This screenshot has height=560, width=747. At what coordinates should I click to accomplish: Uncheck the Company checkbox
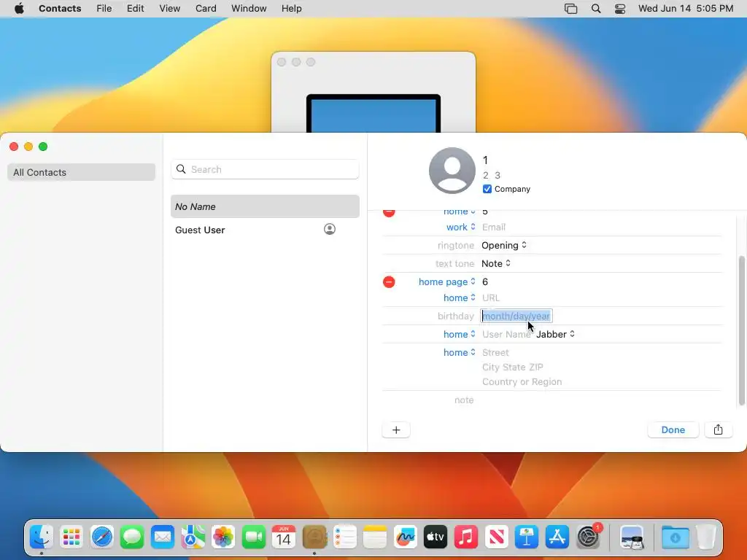tap(487, 189)
